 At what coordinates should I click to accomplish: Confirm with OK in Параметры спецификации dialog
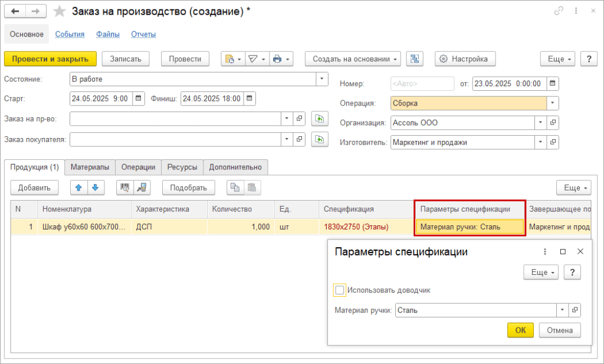click(520, 330)
